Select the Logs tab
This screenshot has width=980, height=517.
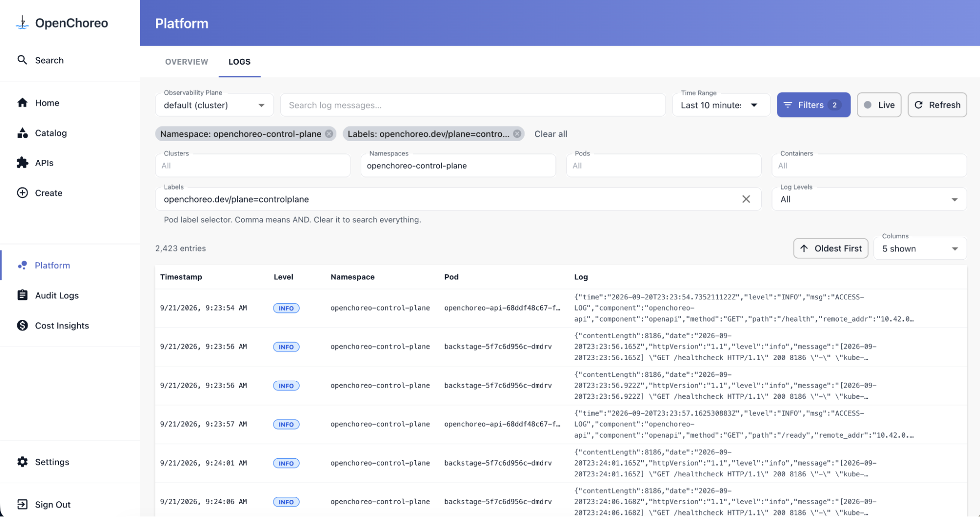tap(239, 62)
